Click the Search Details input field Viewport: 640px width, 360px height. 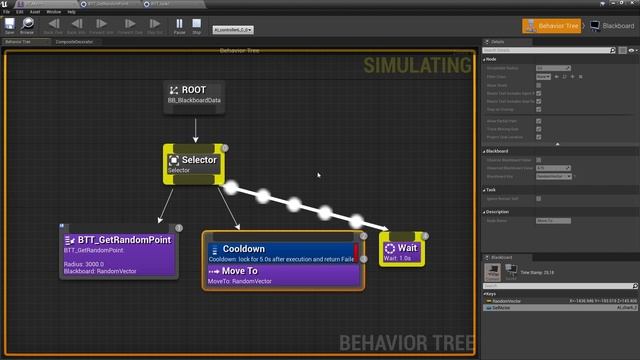pyautogui.click(x=546, y=50)
